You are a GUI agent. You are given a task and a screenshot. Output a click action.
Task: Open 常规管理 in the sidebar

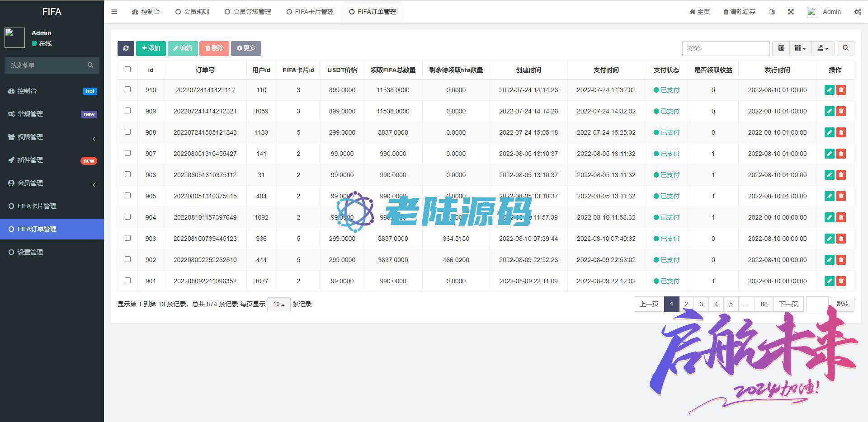coord(52,114)
